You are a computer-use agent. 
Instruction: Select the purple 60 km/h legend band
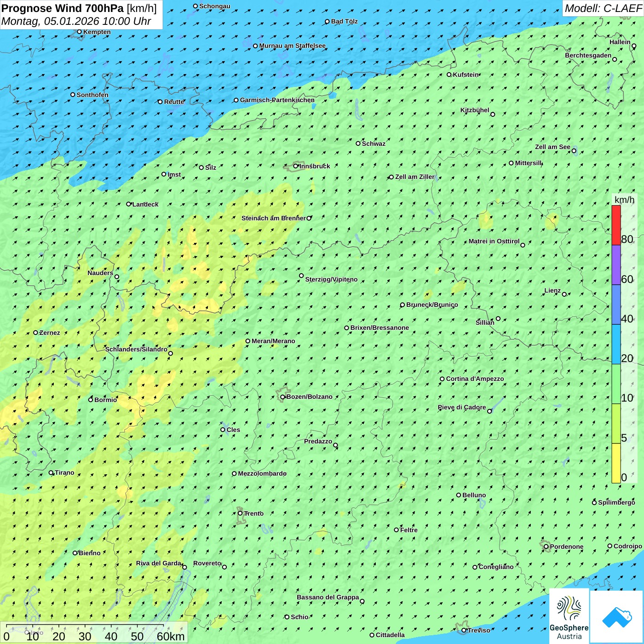tap(616, 265)
